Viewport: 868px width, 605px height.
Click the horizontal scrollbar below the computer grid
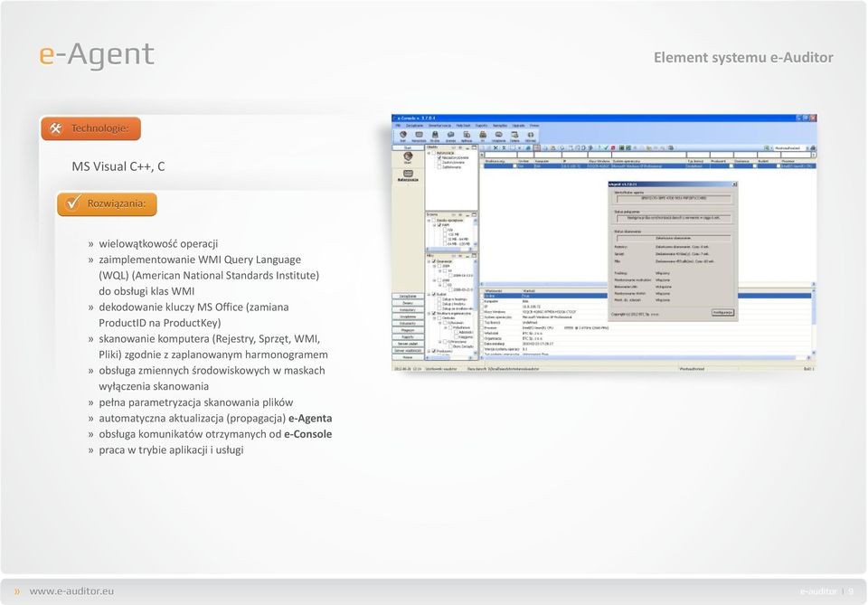[x=647, y=284]
